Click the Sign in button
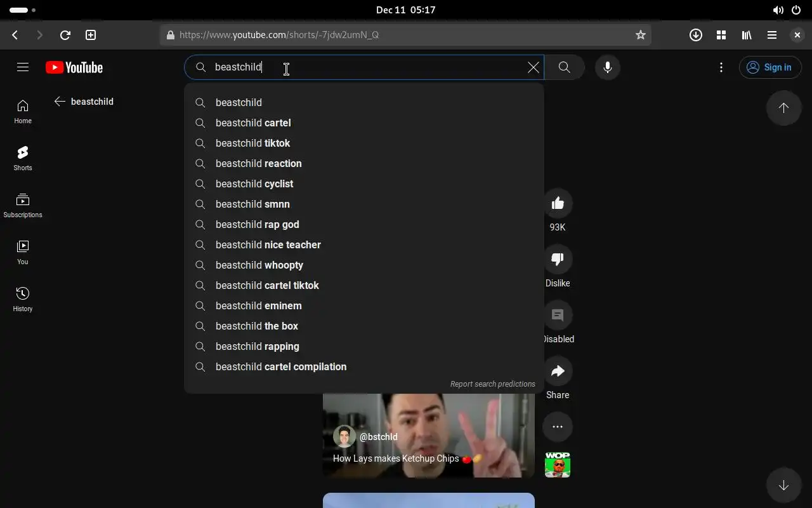The image size is (812, 508). [x=770, y=67]
